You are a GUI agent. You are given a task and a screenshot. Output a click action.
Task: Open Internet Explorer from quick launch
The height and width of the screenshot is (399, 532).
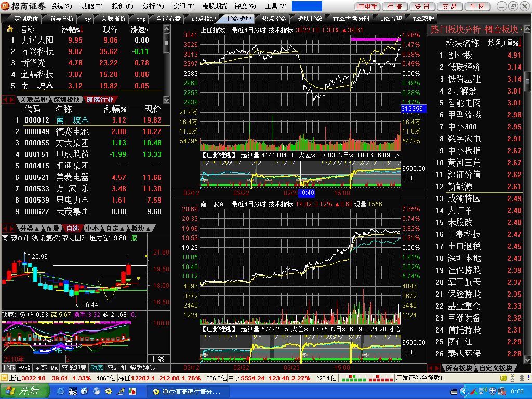point(61,391)
